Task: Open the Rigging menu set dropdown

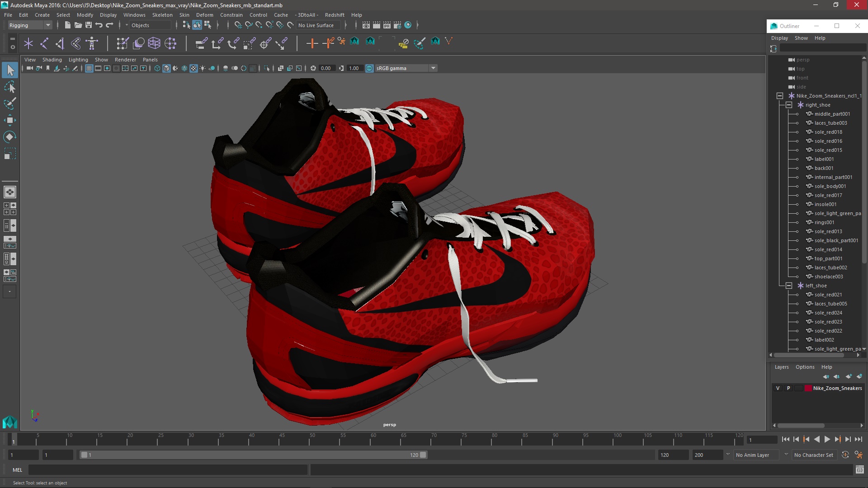Action: (30, 25)
